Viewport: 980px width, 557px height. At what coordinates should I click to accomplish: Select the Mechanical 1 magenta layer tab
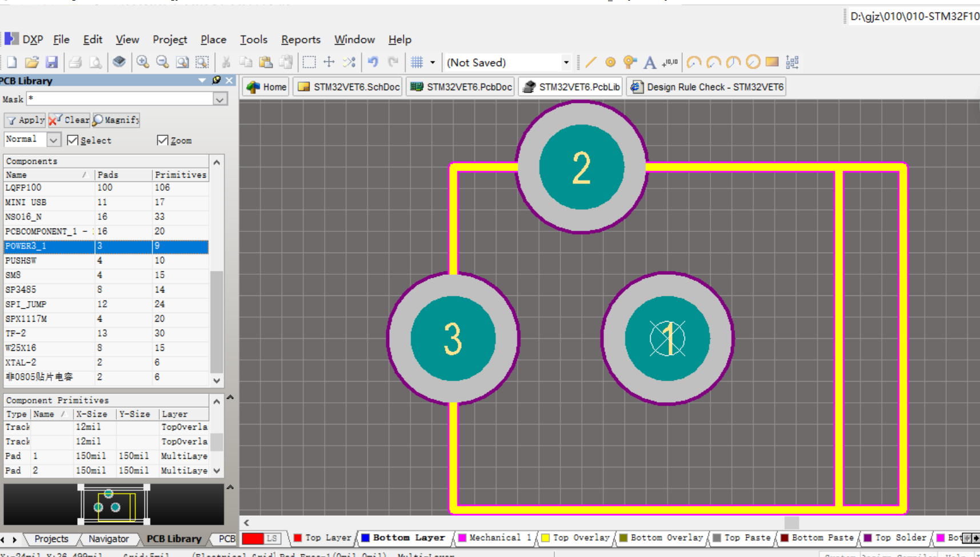coord(495,538)
